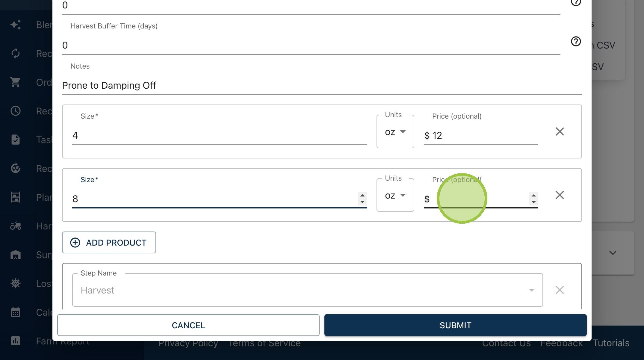Image resolution: width=644 pixels, height=360 pixels.
Task: Open Units dropdown for the 4 oz product
Action: coord(395,132)
